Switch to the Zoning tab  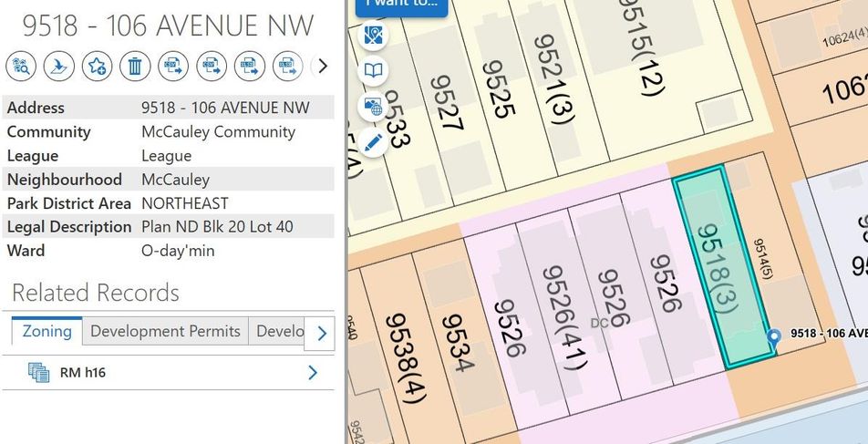[46, 331]
